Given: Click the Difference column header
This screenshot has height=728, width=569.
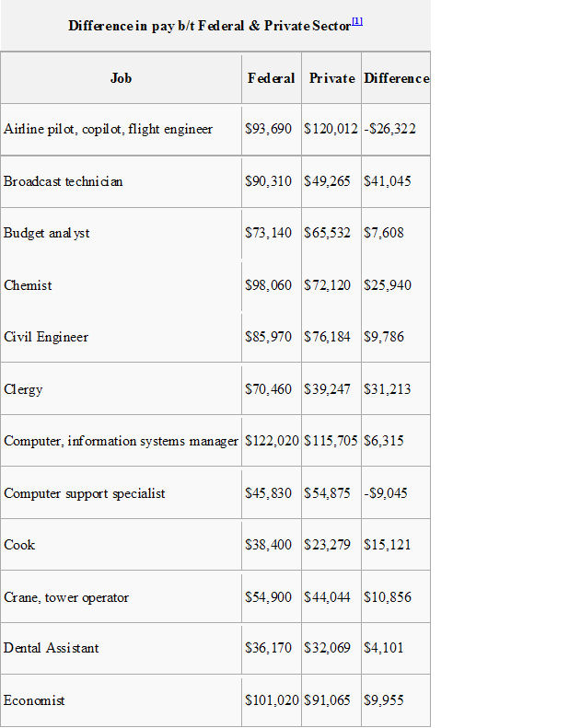Looking at the screenshot, I should coord(396,78).
